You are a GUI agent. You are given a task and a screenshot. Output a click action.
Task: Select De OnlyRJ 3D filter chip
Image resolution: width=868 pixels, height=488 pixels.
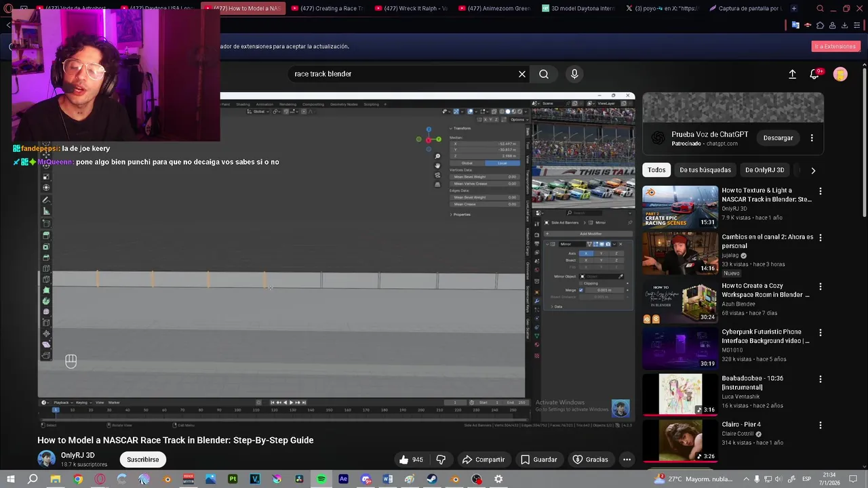click(x=764, y=170)
